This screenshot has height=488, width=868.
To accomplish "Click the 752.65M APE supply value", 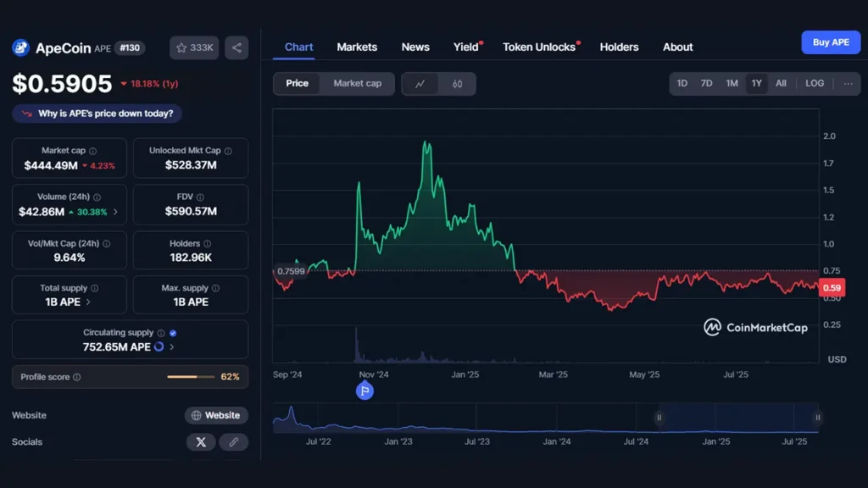I will (x=116, y=347).
